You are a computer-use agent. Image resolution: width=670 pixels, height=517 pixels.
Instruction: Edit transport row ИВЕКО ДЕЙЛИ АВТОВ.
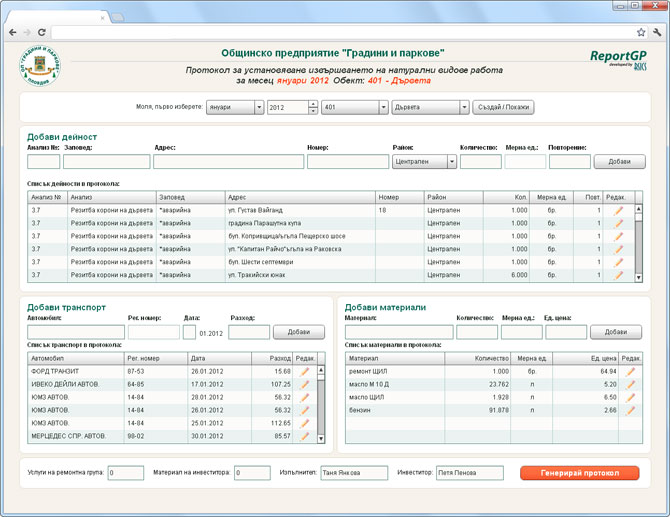305,385
